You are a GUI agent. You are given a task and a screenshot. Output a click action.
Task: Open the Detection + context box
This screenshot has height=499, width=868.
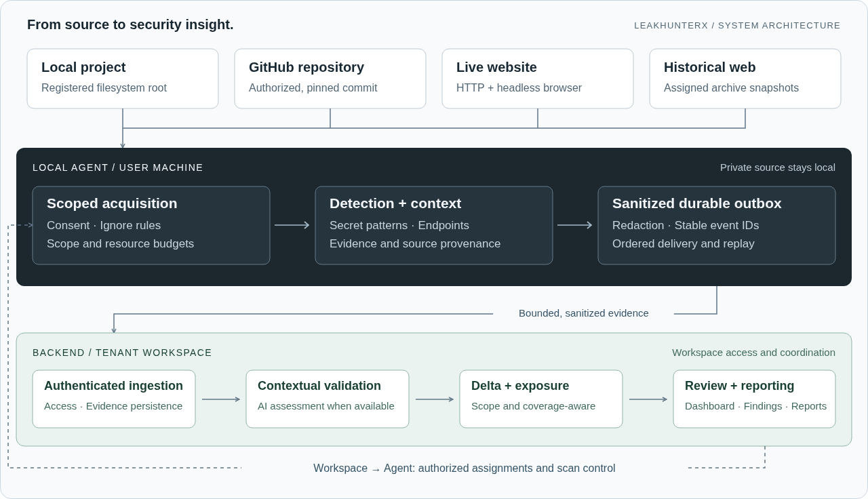tap(434, 225)
